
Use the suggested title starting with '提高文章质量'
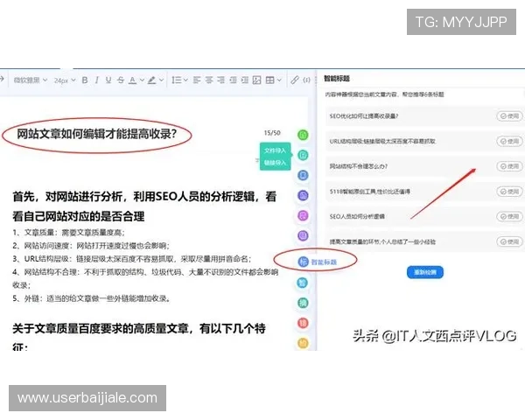click(x=509, y=241)
